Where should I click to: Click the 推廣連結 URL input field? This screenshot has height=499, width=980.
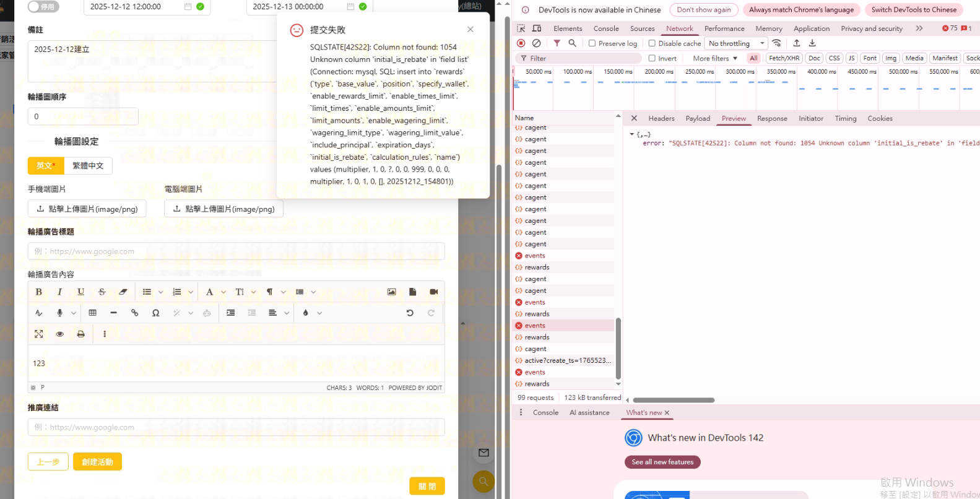pyautogui.click(x=236, y=427)
